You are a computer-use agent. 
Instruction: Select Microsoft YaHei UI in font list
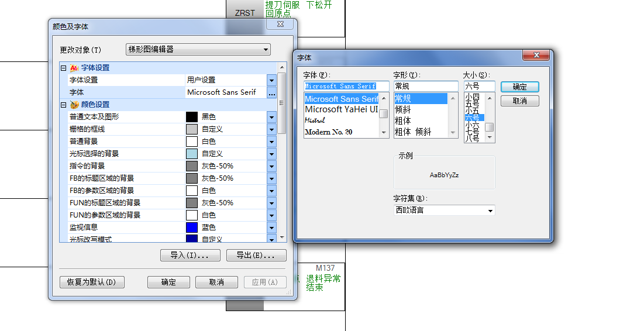[341, 109]
